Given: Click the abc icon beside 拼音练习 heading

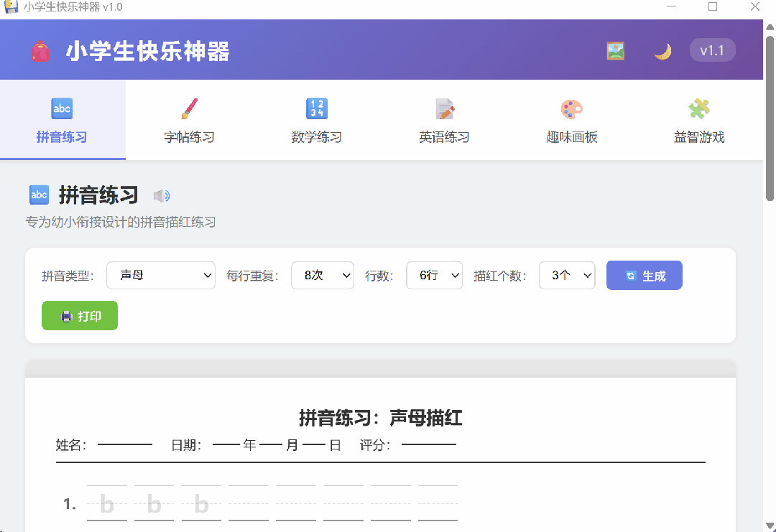Looking at the screenshot, I should tap(39, 195).
